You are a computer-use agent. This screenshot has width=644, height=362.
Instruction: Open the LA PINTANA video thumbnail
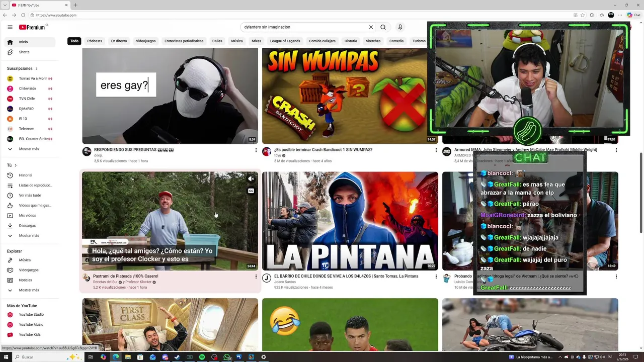[350, 221]
